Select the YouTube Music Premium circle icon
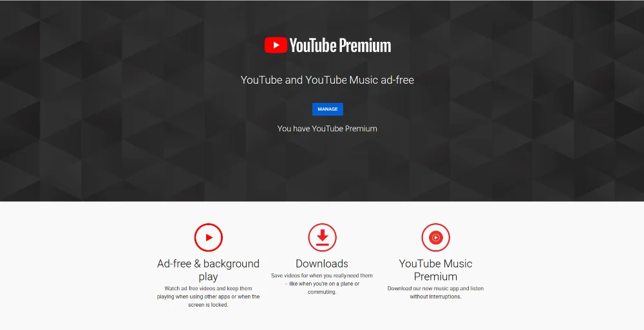Screen dimensions: 644x330 [436, 237]
